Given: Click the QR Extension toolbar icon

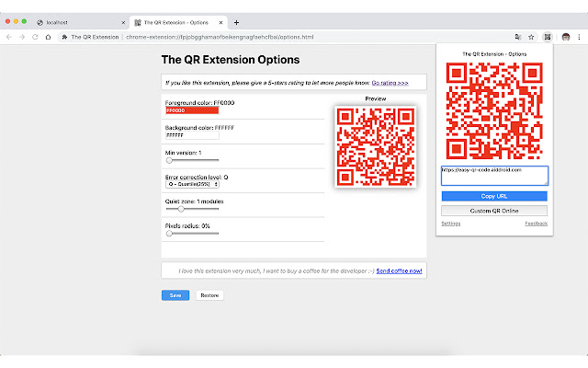Looking at the screenshot, I should 548,37.
